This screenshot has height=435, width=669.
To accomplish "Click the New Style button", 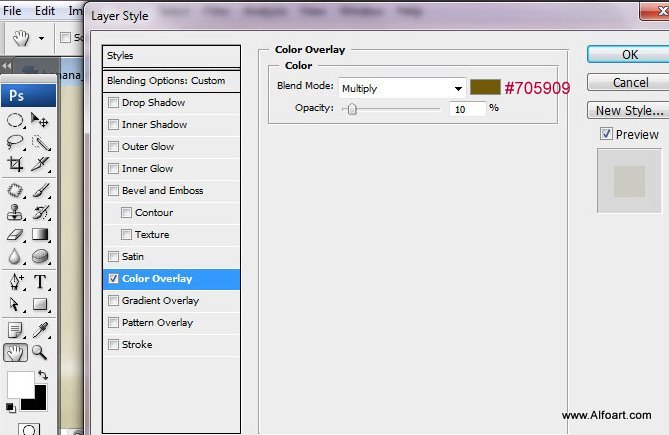I will coord(628,111).
